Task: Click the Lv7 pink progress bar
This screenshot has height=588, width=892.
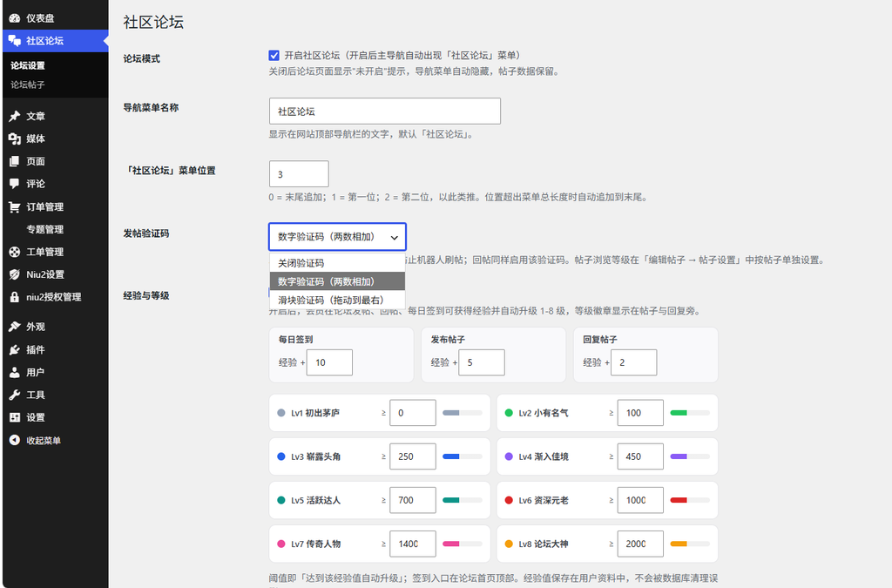Action: pos(463,544)
